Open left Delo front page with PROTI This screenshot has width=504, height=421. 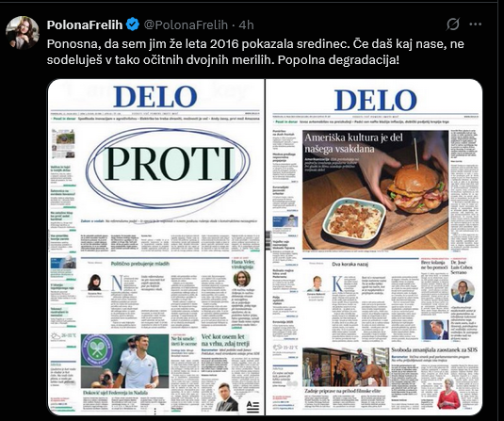[x=155, y=247]
